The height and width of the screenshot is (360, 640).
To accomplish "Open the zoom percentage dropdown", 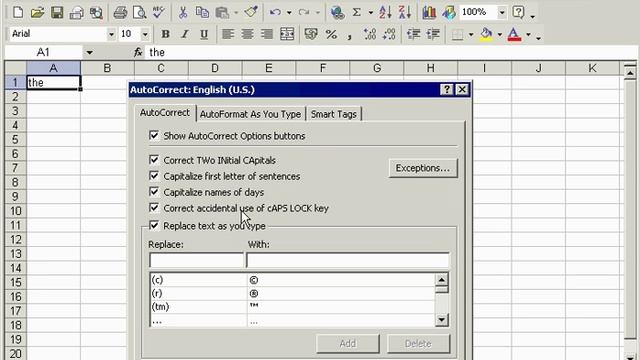I will pyautogui.click(x=502, y=13).
